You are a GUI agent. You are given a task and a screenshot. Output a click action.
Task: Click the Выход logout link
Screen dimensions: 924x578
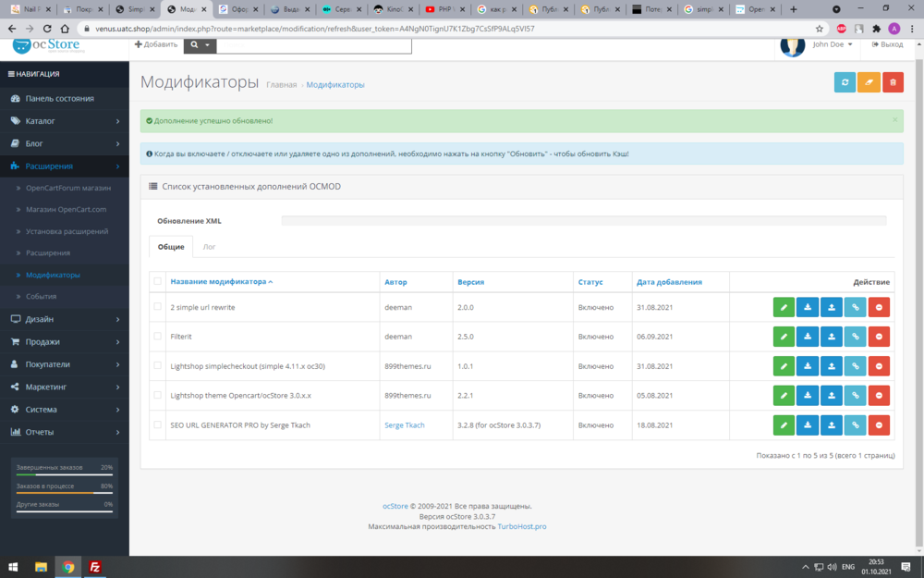pyautogui.click(x=887, y=44)
